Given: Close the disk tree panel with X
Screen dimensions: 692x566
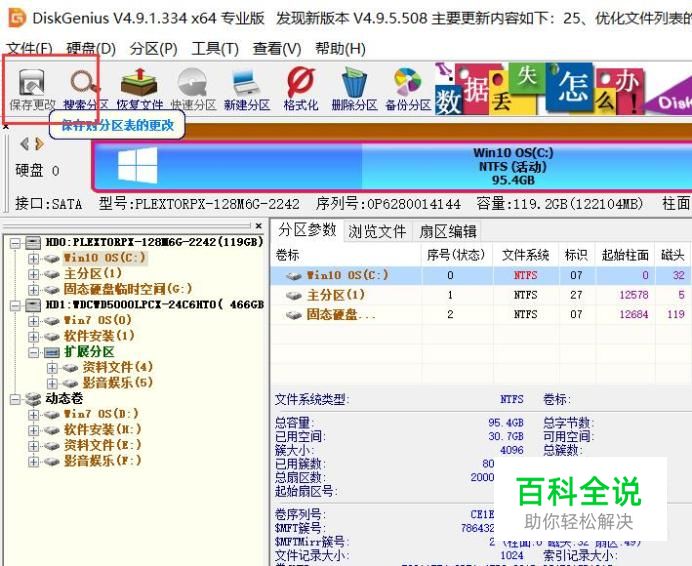Looking at the screenshot, I should [259, 226].
